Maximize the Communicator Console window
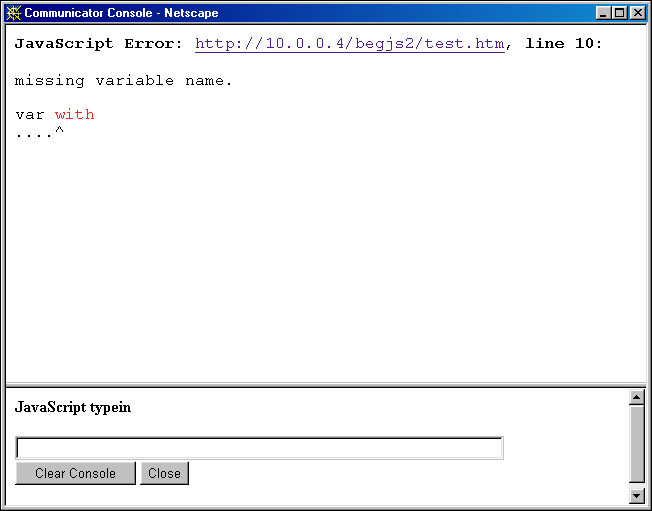Screen dimensions: 652x511 619,13
